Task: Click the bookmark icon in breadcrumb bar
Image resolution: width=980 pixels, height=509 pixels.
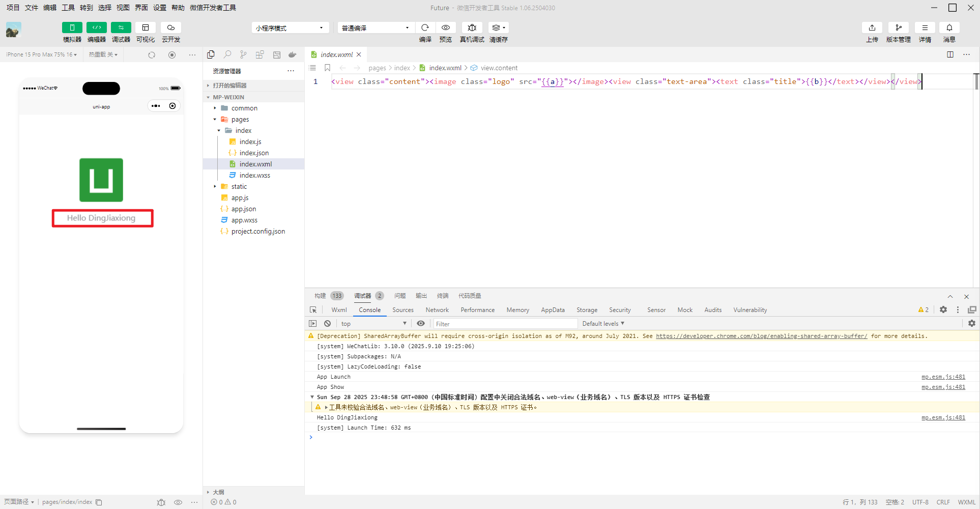Action: click(x=327, y=68)
